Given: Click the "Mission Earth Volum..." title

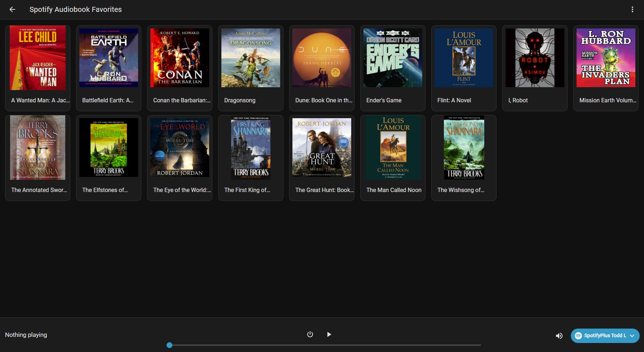Looking at the screenshot, I should pyautogui.click(x=608, y=100).
